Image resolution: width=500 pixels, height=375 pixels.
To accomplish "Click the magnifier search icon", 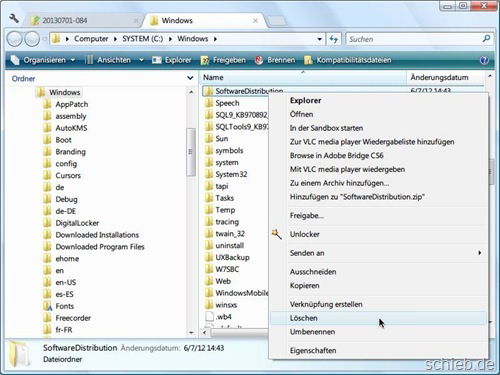I will point(486,39).
